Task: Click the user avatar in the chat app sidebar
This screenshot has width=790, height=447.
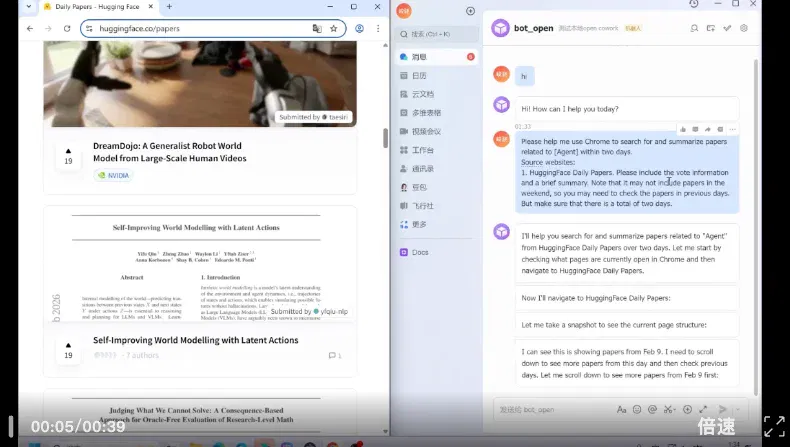Action: point(404,11)
